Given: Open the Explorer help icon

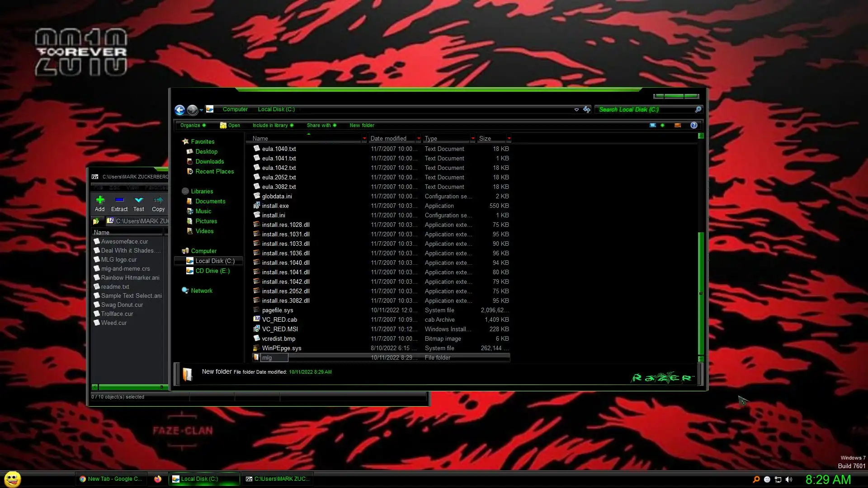Looking at the screenshot, I should [693, 125].
